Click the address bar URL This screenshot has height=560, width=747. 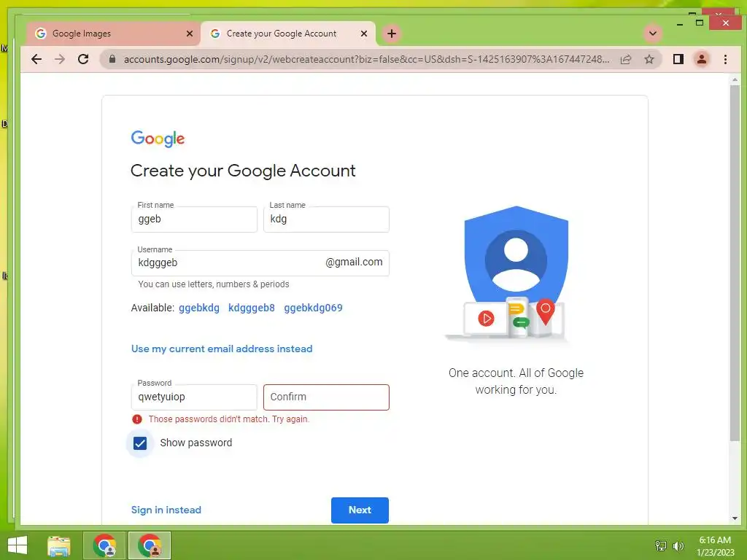366,59
